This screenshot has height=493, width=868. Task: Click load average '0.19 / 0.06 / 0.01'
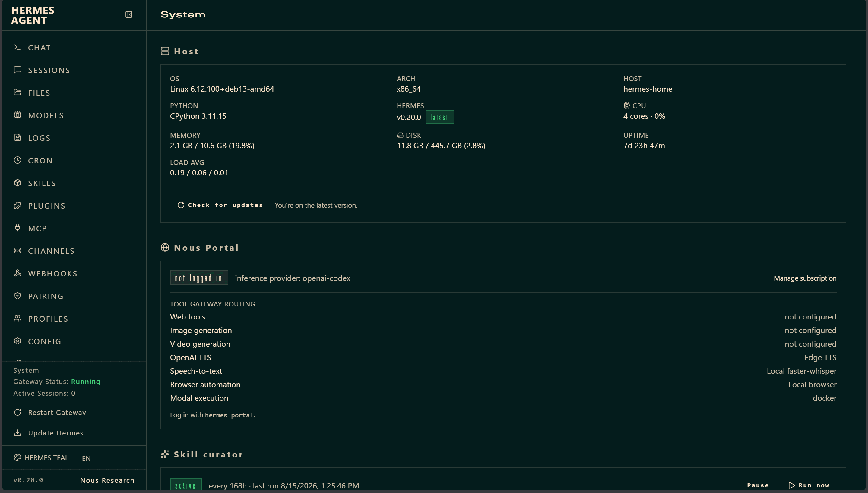(x=199, y=172)
